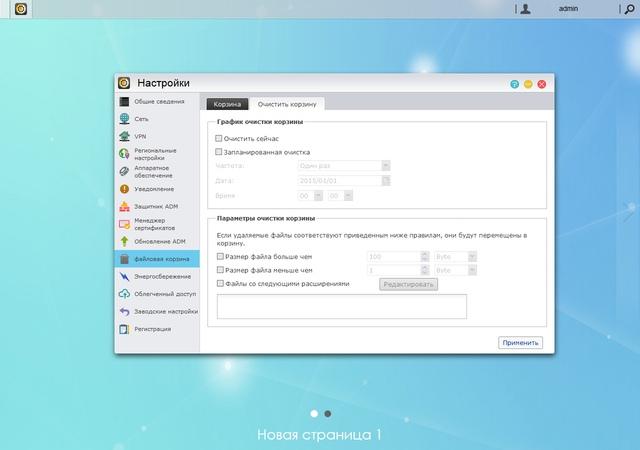Click the Hardware sidebar icon
The width and height of the screenshot is (640, 450).
click(x=124, y=172)
